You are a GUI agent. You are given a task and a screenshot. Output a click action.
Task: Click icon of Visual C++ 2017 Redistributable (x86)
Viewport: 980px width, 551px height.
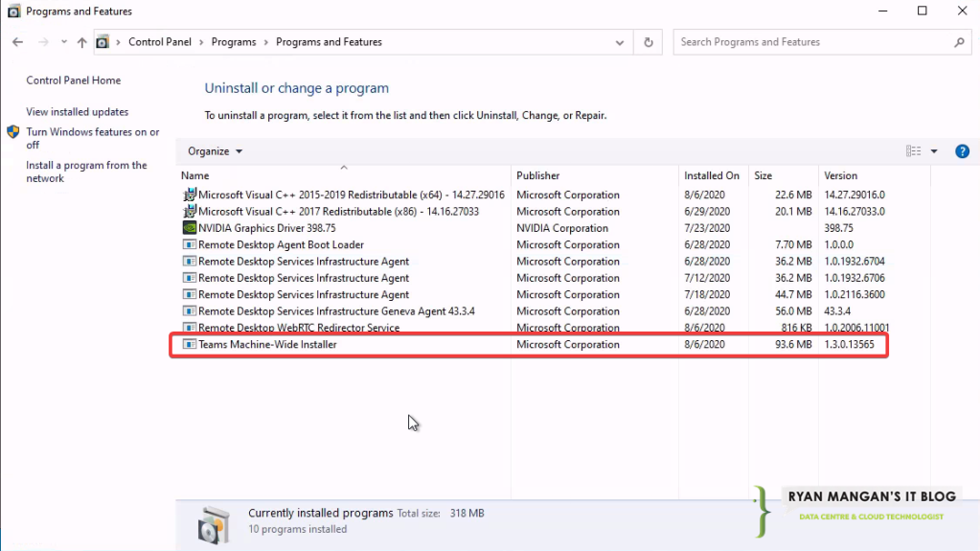[190, 212]
